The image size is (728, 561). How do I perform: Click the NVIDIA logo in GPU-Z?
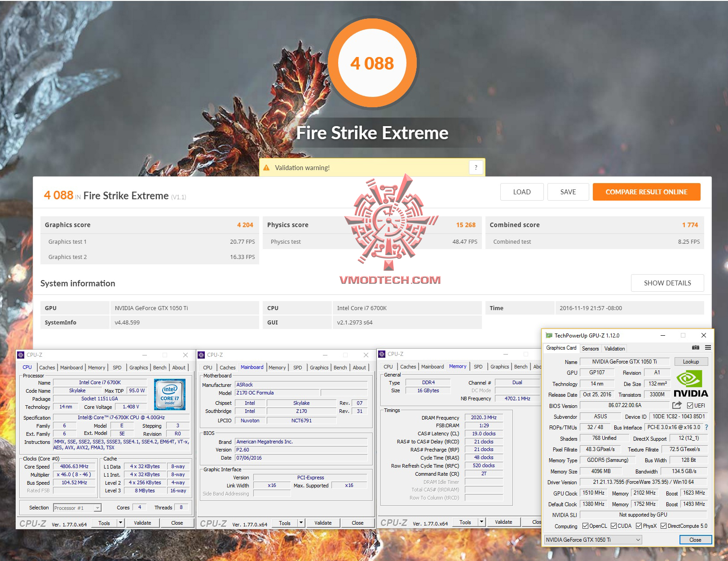(691, 384)
